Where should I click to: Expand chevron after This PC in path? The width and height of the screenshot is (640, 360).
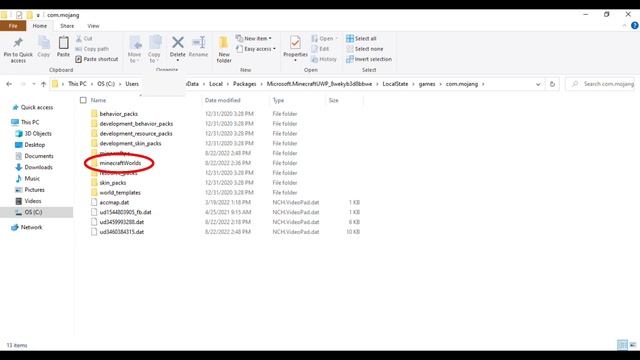(92, 84)
